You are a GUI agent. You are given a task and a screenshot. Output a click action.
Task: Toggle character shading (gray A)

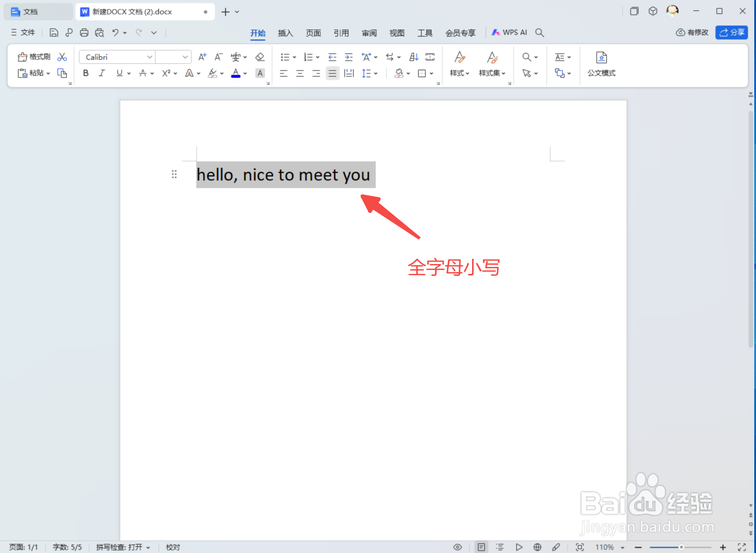tap(260, 73)
